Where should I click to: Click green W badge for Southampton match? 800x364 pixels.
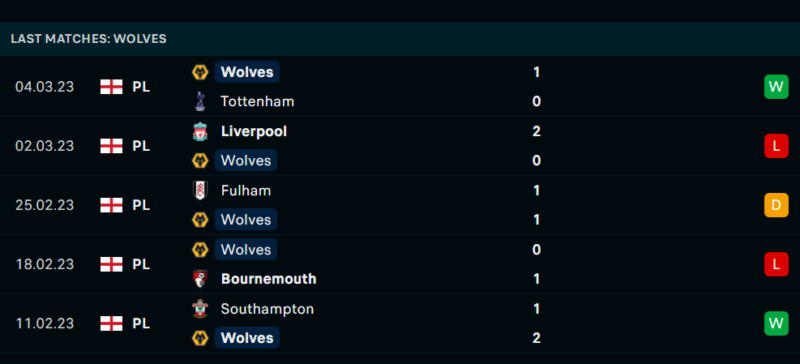click(x=776, y=323)
